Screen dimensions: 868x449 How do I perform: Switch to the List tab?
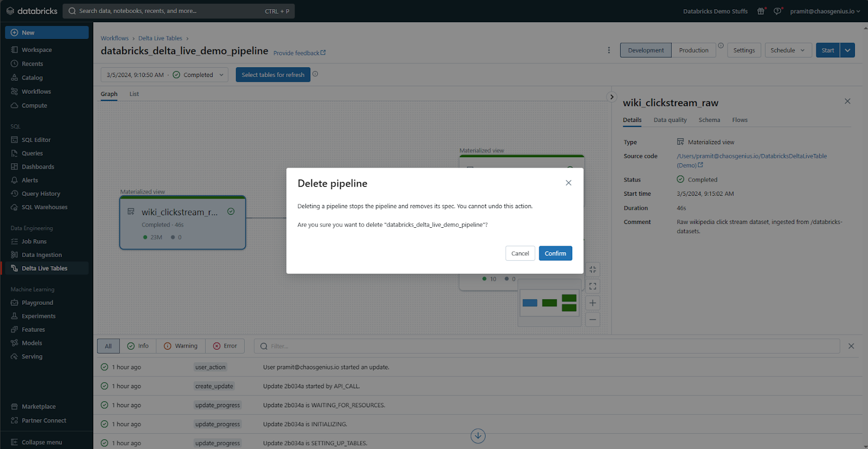[134, 94]
